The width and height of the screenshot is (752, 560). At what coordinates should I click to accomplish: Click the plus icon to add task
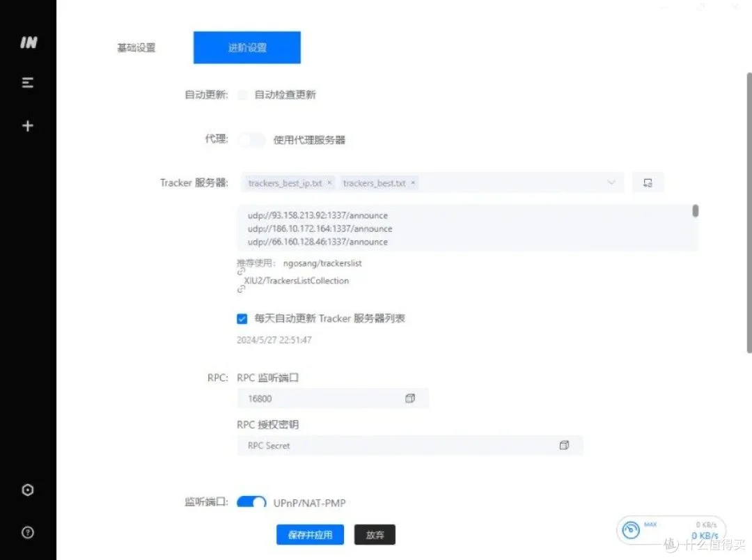28,126
